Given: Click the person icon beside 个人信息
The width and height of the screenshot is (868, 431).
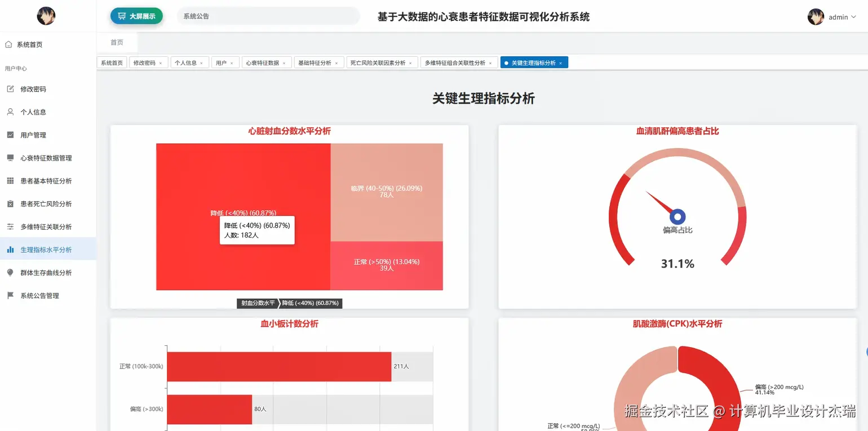Looking at the screenshot, I should (x=10, y=112).
